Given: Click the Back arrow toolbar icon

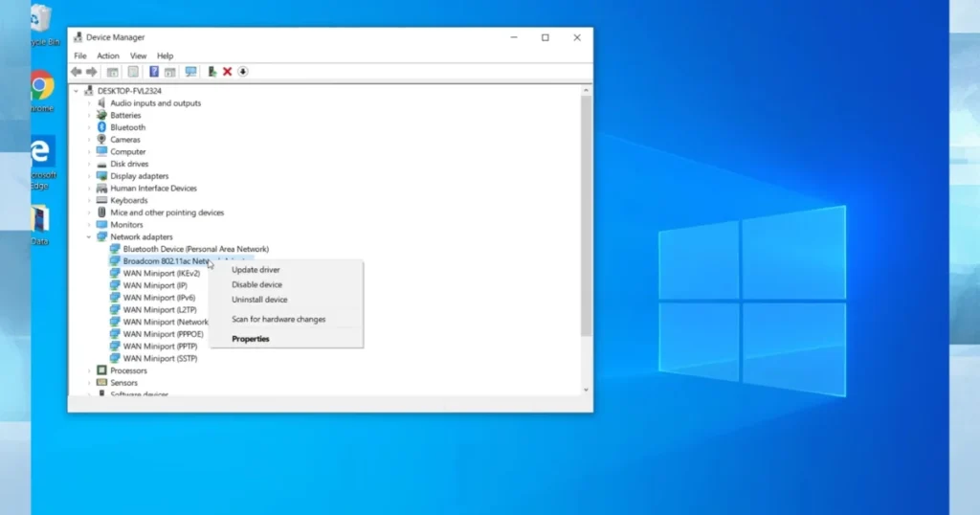Looking at the screenshot, I should pos(77,72).
